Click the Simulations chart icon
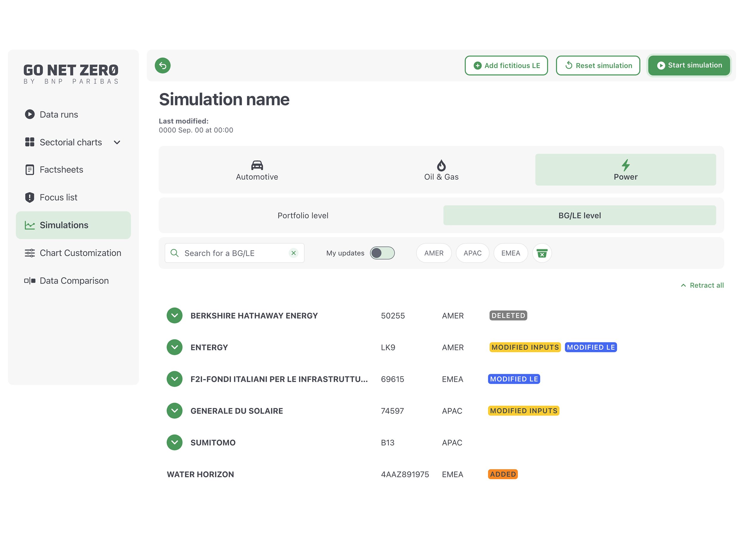 coord(29,225)
